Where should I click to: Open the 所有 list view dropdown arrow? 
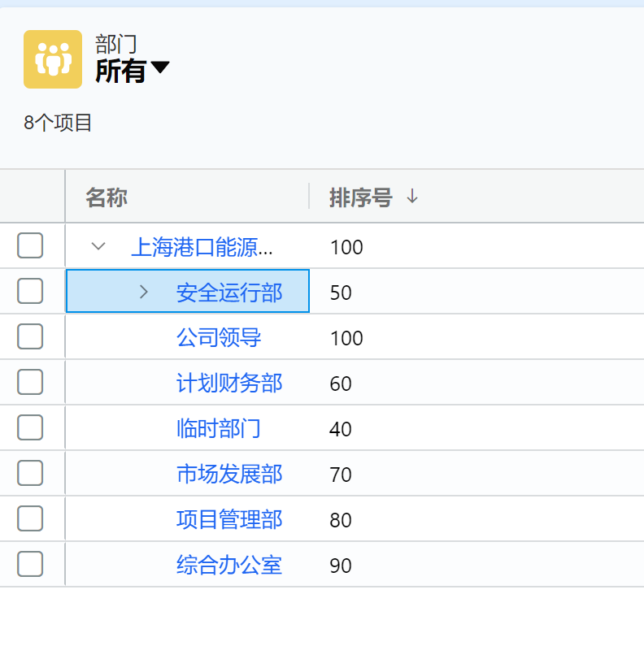[160, 68]
